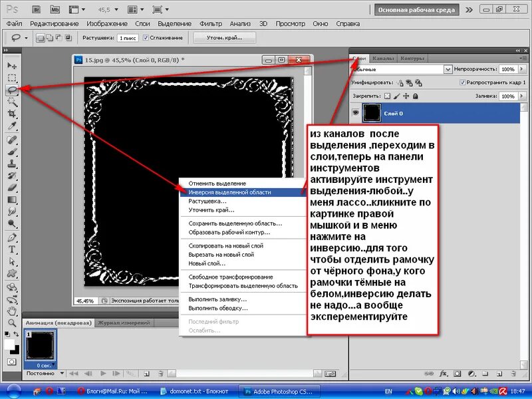Viewport: 532px width, 399px height.
Task: Open the Фильтр menu
Action: pos(211,24)
